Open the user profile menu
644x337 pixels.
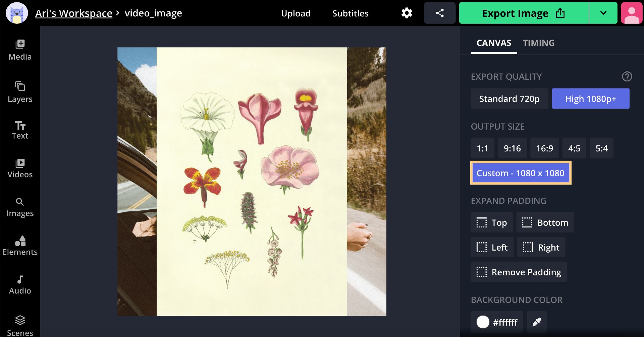pos(632,13)
